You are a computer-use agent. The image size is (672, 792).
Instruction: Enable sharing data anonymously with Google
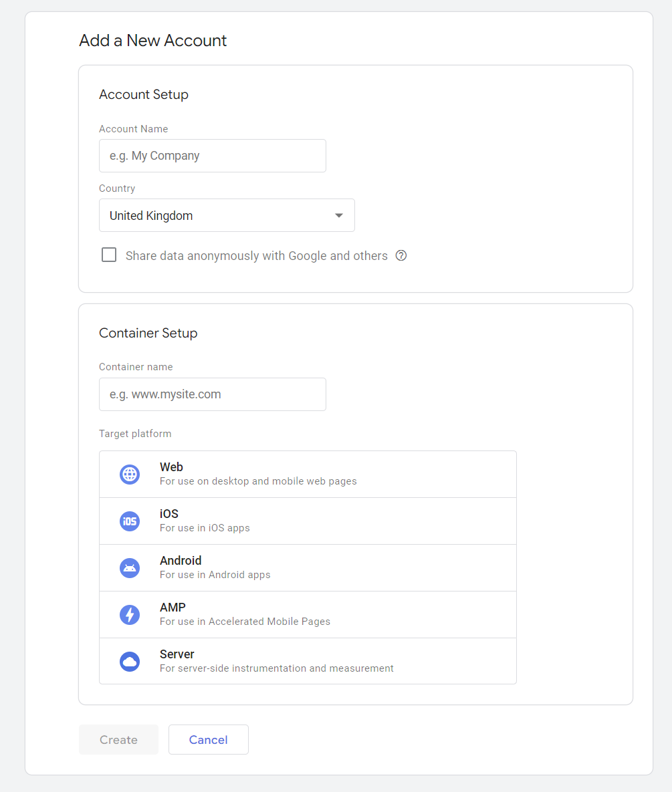(x=108, y=255)
